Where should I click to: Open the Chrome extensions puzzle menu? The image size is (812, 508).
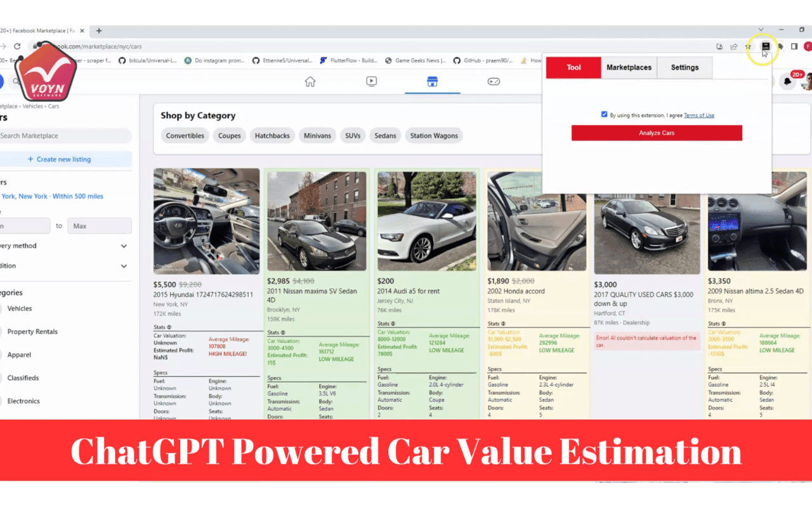click(x=780, y=46)
